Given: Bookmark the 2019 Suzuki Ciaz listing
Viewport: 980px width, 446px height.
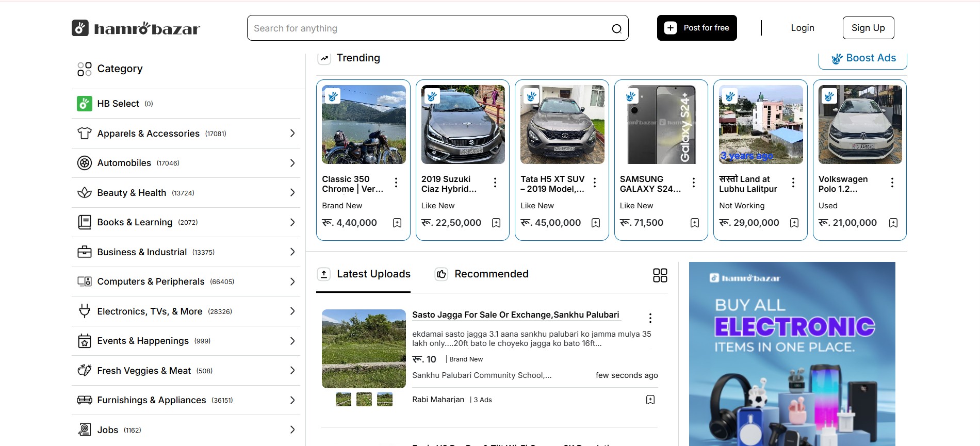Looking at the screenshot, I should click(496, 223).
